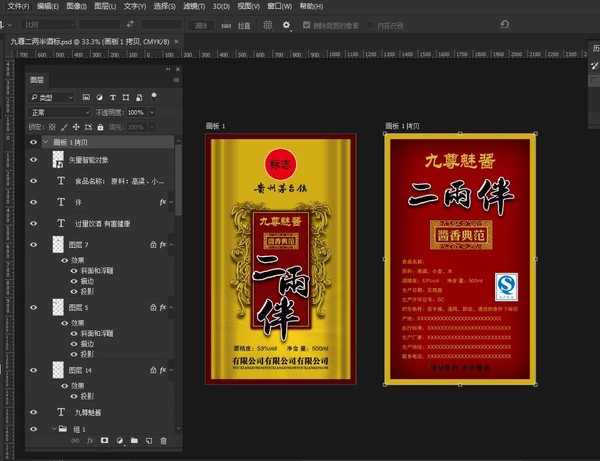Image resolution: width=600 pixels, height=461 pixels.
Task: Open the 窗口(W) menu
Action: point(279,6)
